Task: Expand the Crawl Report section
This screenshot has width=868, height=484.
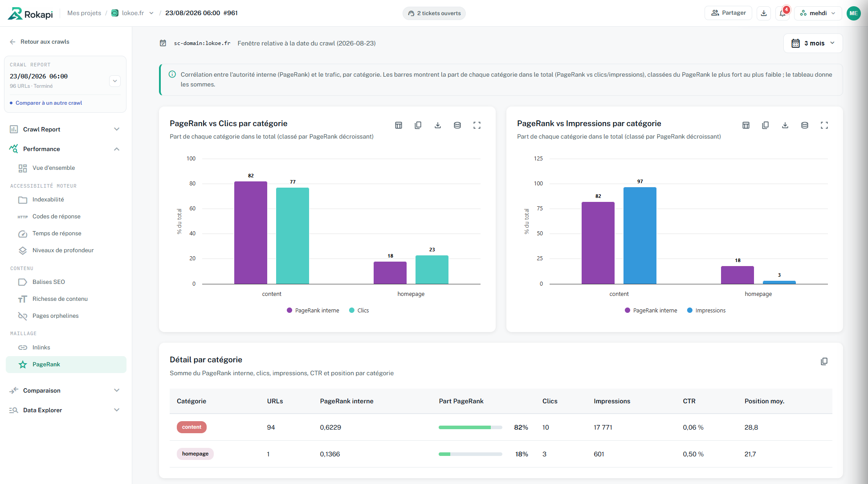Action: 117,129
